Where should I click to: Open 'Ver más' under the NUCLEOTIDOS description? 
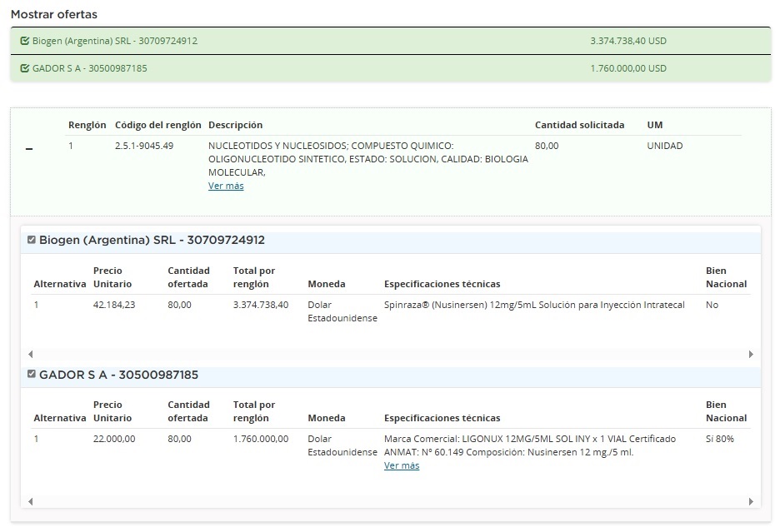(226, 186)
